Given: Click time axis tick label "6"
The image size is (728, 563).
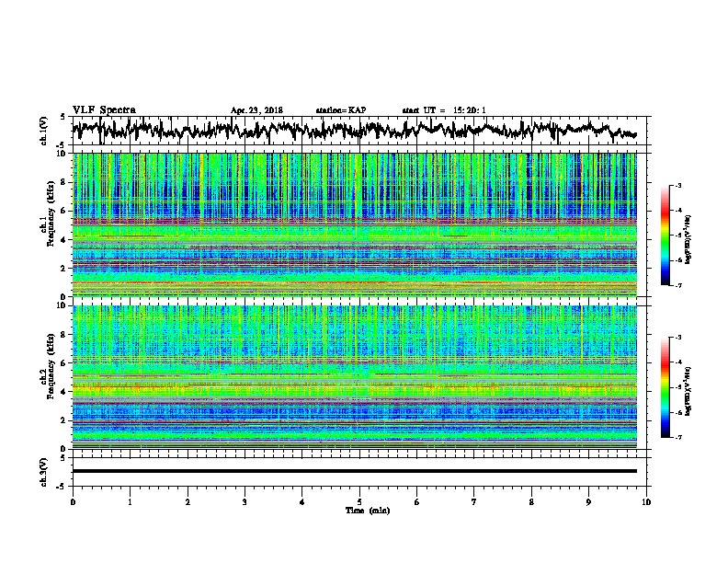Looking at the screenshot, I should click(417, 502).
